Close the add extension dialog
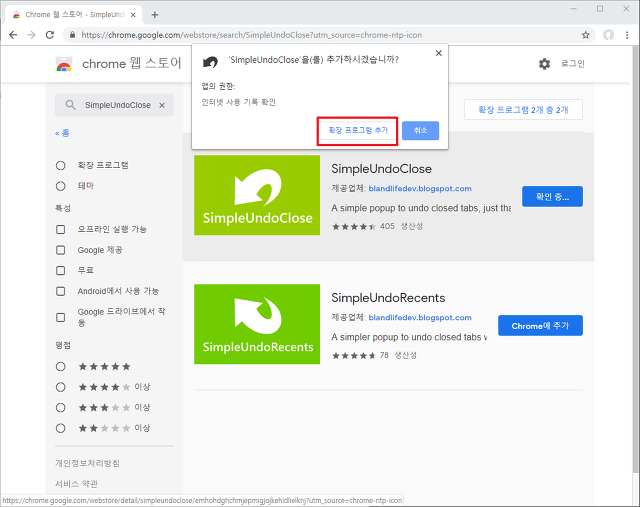 tap(439, 53)
